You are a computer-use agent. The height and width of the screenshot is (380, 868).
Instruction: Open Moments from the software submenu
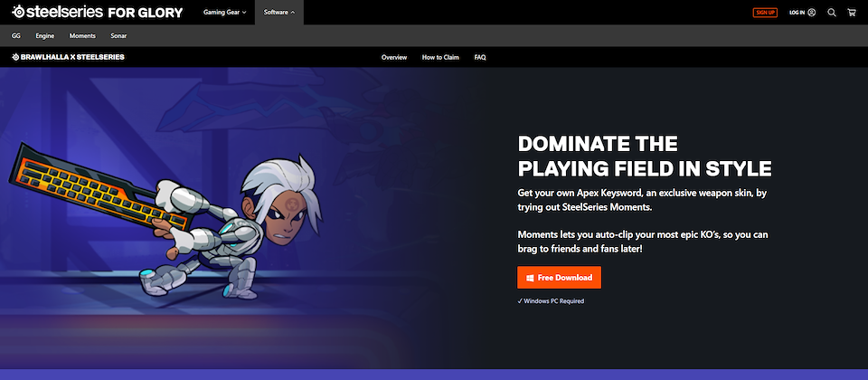coord(82,36)
